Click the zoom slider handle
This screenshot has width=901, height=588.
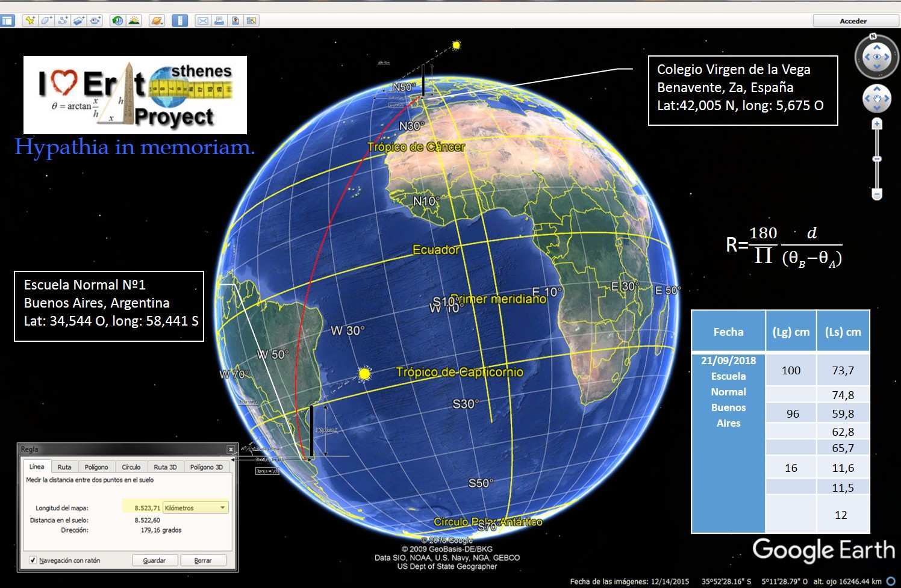pos(877,159)
